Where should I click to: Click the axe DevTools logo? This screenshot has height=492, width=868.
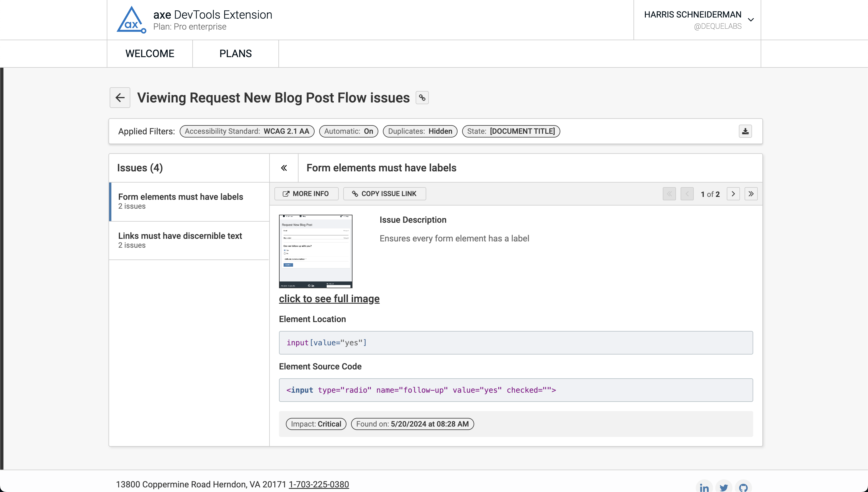coord(131,19)
